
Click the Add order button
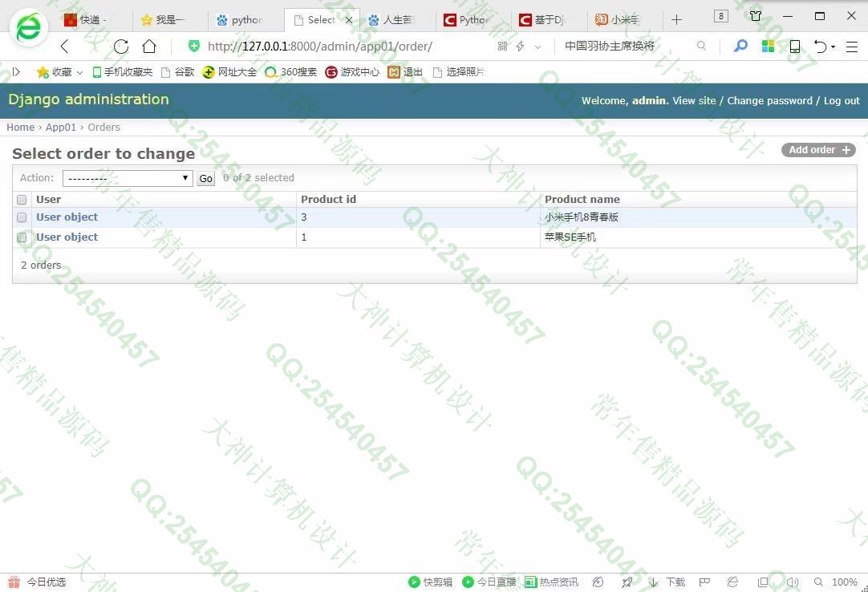[818, 150]
